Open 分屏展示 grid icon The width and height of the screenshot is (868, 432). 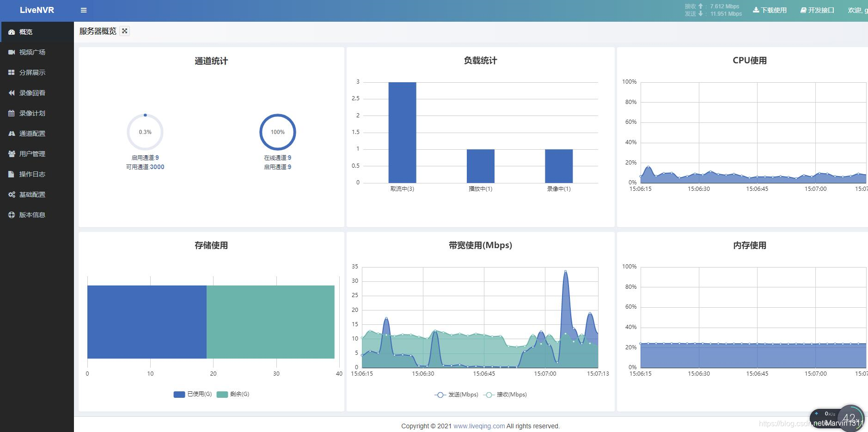click(12, 73)
